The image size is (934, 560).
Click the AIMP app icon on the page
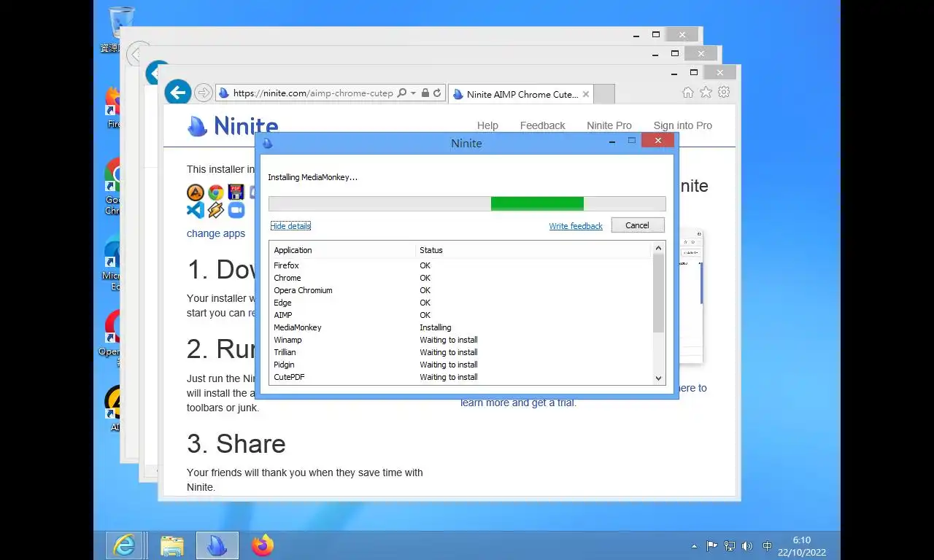click(x=196, y=192)
